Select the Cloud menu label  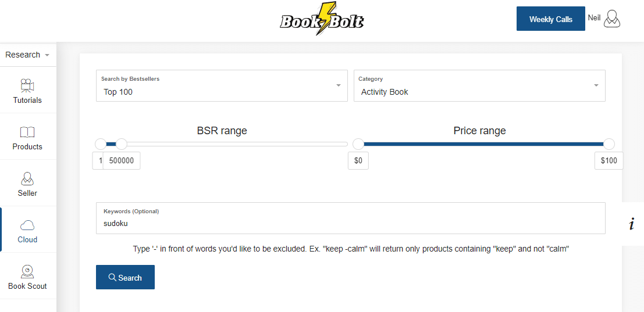tap(27, 239)
